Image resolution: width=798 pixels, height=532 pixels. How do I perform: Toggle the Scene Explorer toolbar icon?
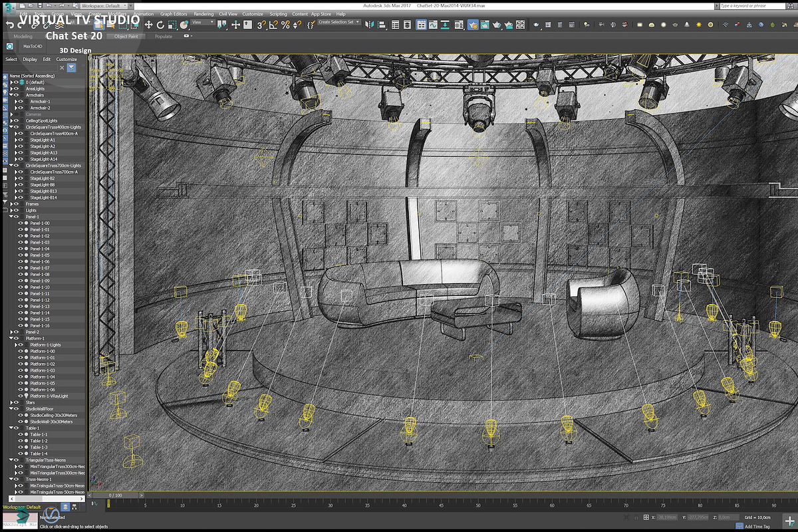tap(394, 25)
